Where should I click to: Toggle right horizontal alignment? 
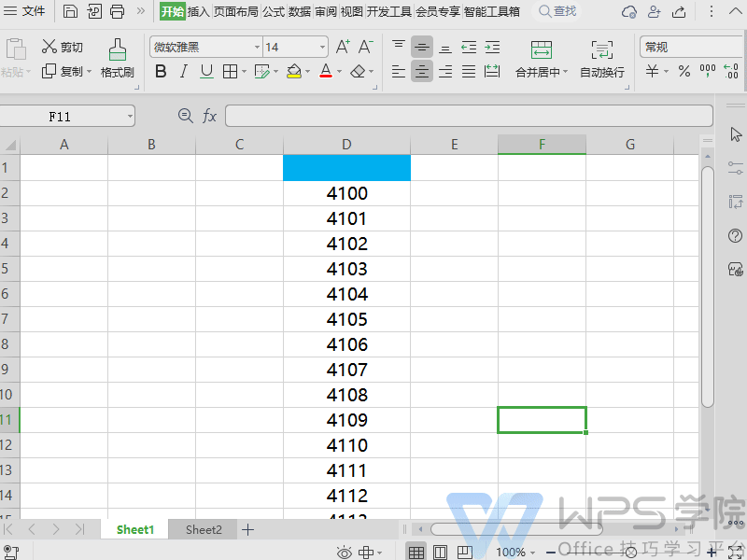click(x=445, y=72)
